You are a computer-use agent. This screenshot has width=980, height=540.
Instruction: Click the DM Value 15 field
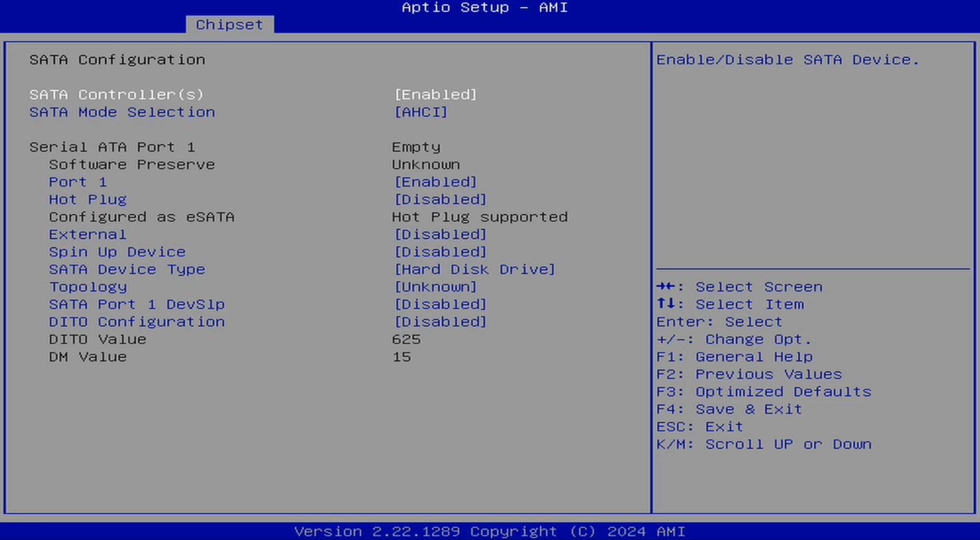tap(401, 357)
